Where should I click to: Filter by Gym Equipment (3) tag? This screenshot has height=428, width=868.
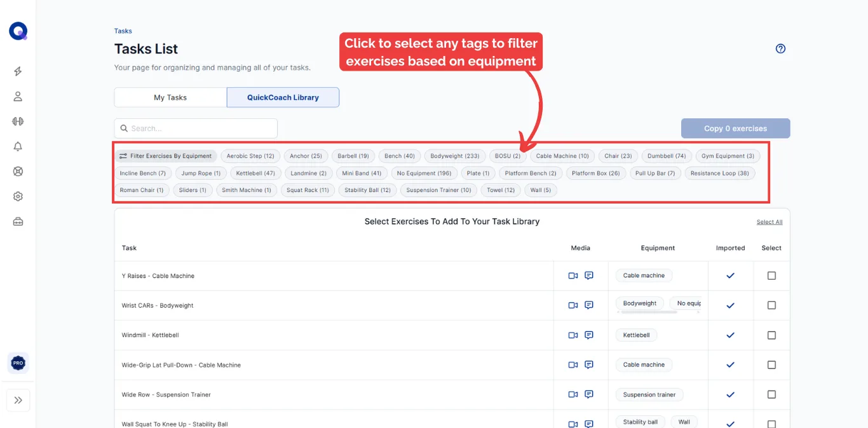pyautogui.click(x=728, y=156)
